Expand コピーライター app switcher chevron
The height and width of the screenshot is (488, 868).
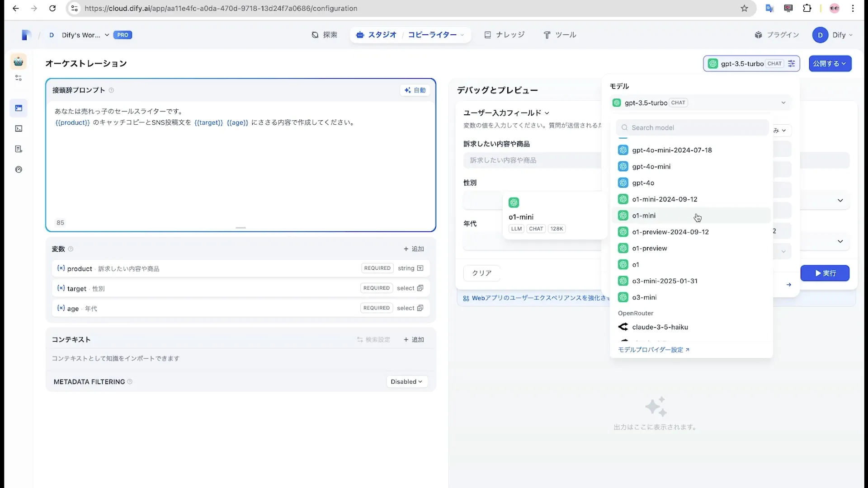(462, 35)
